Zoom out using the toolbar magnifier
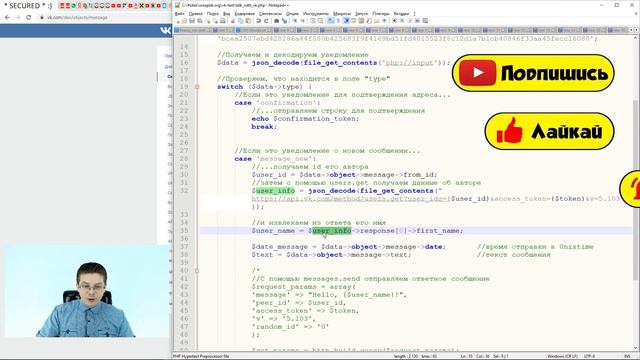The width and height of the screenshot is (640, 360). (303, 21)
